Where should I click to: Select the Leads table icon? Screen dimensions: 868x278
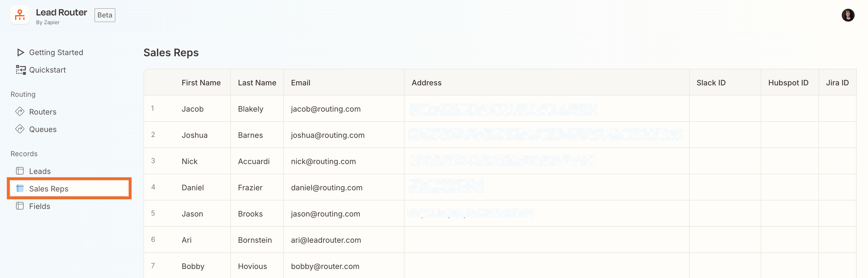20,171
